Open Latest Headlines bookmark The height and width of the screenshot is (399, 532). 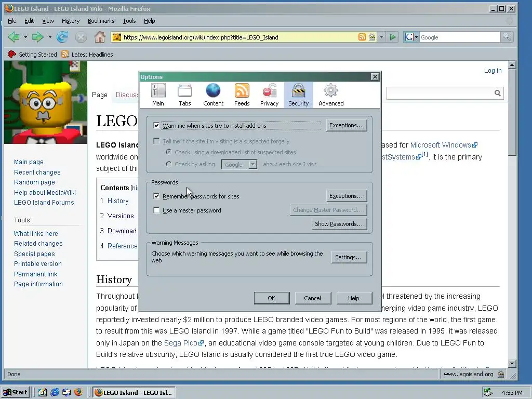pyautogui.click(x=87, y=54)
